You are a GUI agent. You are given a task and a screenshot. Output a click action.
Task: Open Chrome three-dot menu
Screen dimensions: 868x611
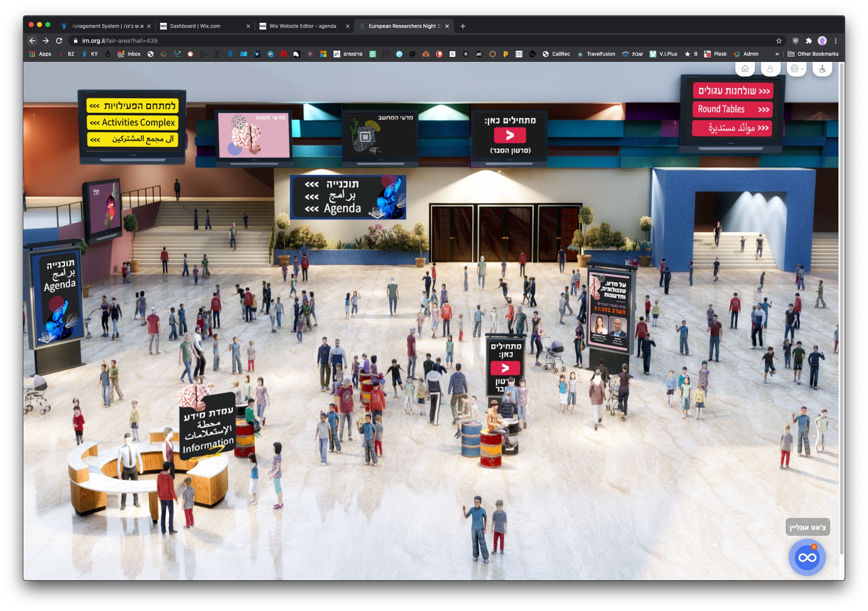[x=836, y=41]
